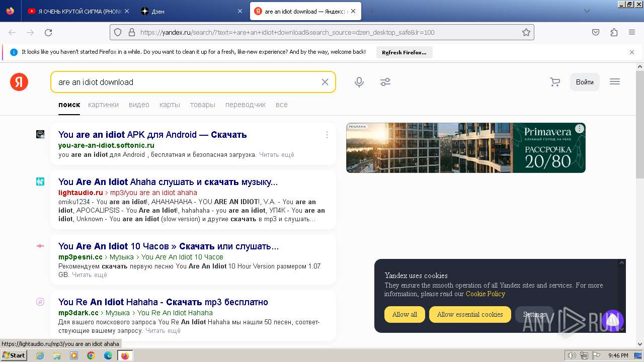Bookmark this page star icon
Viewport: 644px width, 362px height.
526,32
